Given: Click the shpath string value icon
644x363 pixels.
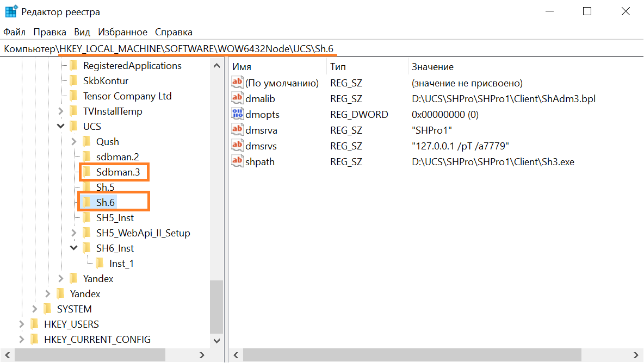Looking at the screenshot, I should (x=237, y=161).
